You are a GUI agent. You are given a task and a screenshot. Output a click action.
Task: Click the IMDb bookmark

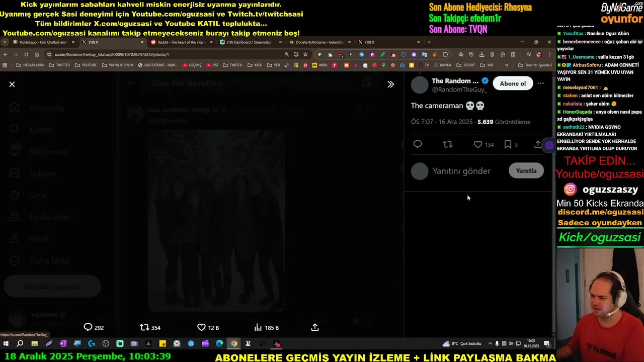pyautogui.click(x=319, y=65)
